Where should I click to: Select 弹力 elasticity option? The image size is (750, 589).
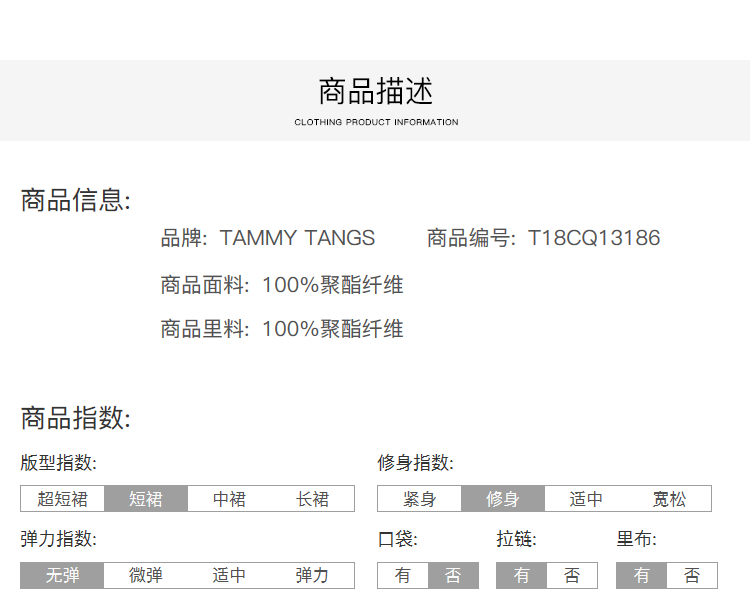(313, 575)
